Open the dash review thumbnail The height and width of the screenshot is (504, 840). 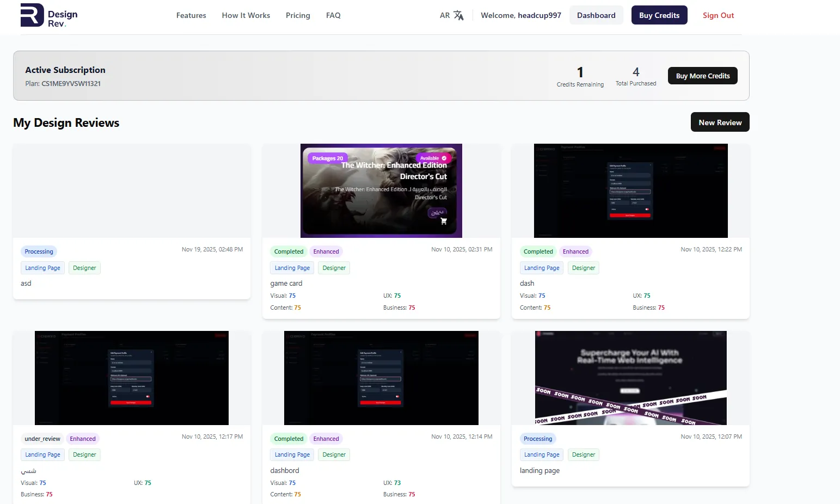click(x=630, y=190)
